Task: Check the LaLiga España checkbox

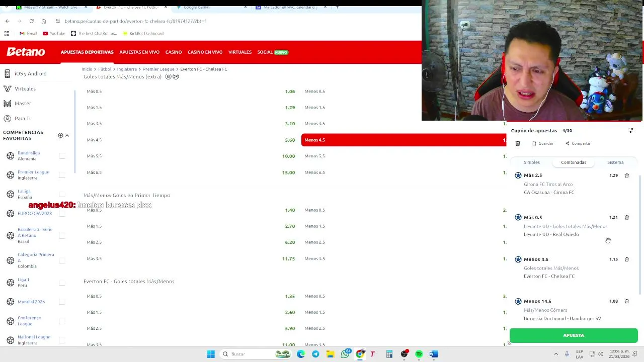Action: (62, 194)
